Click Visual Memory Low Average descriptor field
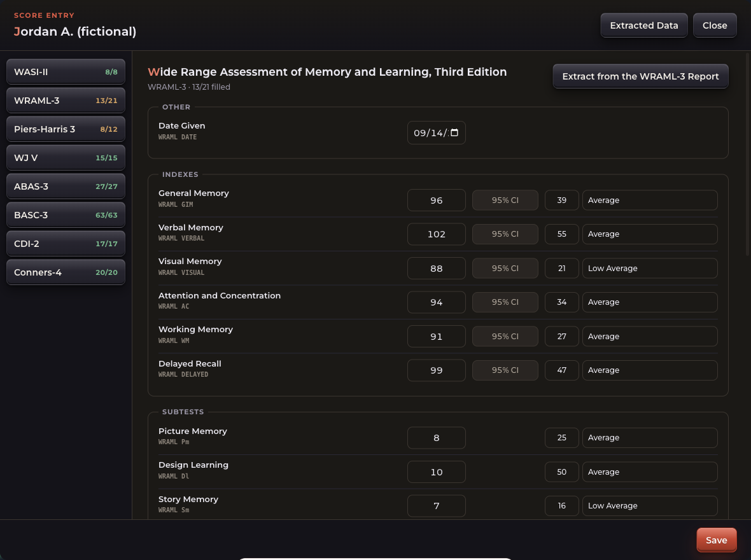 pyautogui.click(x=649, y=269)
